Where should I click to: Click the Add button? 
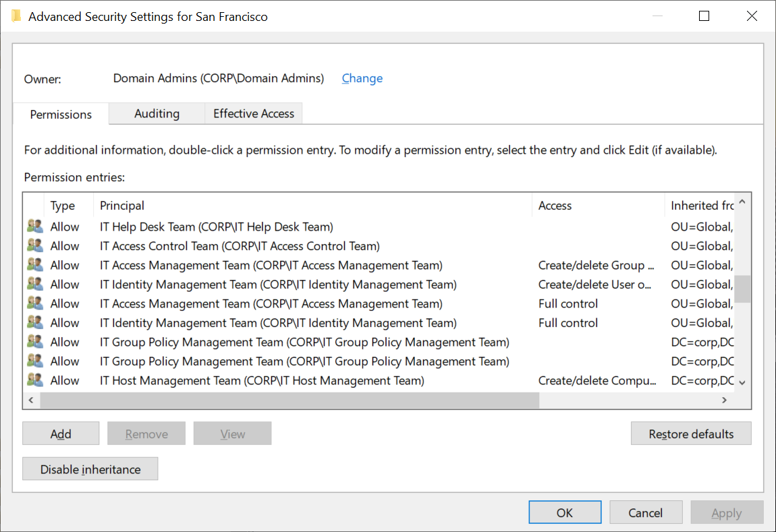point(61,434)
